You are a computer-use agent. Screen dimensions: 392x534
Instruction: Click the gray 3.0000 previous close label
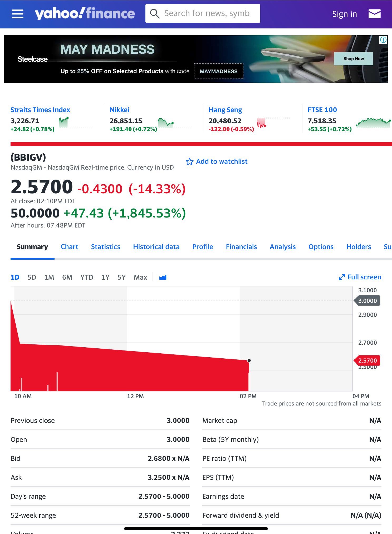coord(367,301)
